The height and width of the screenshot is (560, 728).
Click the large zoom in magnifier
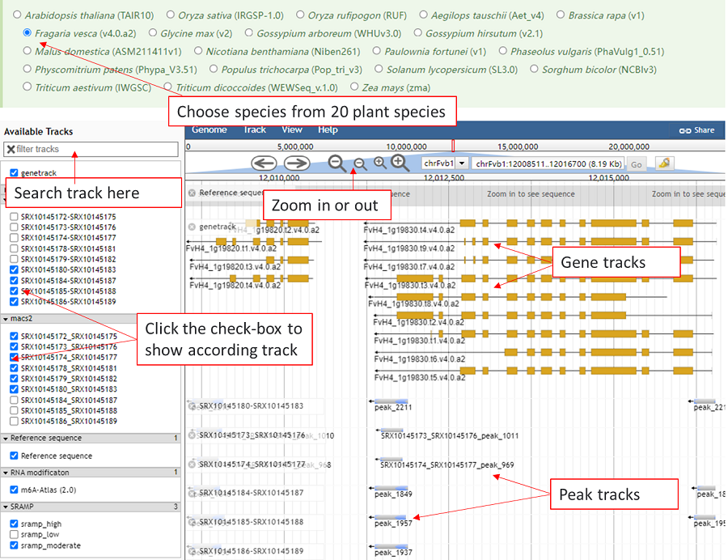(x=400, y=163)
